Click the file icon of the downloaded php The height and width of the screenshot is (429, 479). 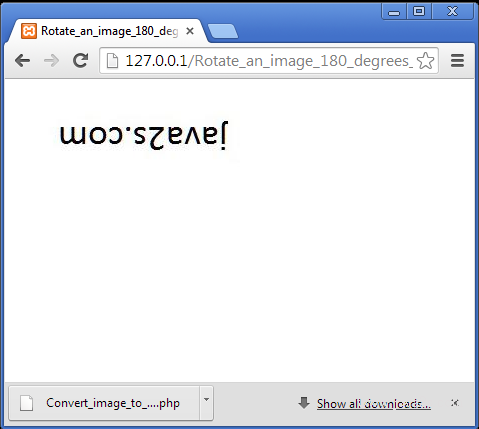[x=26, y=403]
